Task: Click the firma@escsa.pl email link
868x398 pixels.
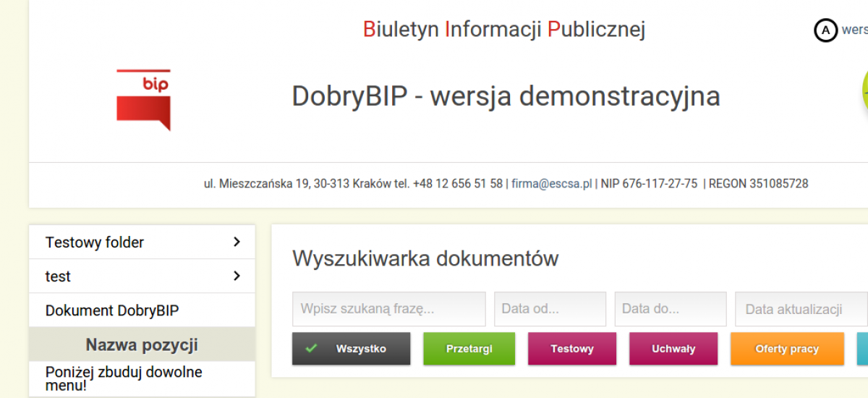Action: coord(552,184)
